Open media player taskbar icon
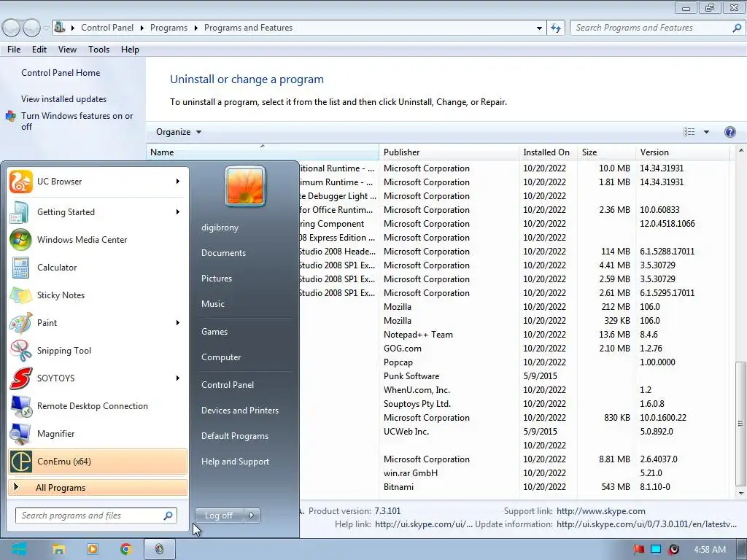 (x=93, y=549)
